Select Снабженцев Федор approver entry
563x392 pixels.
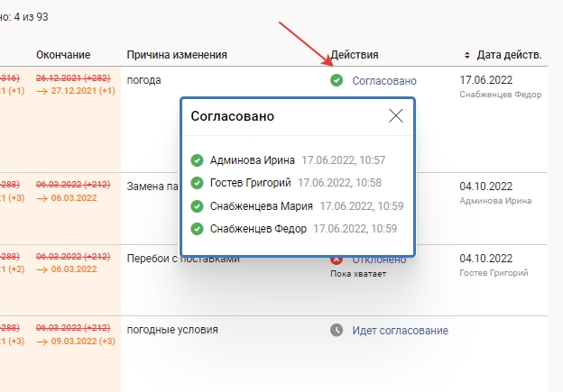pos(258,228)
